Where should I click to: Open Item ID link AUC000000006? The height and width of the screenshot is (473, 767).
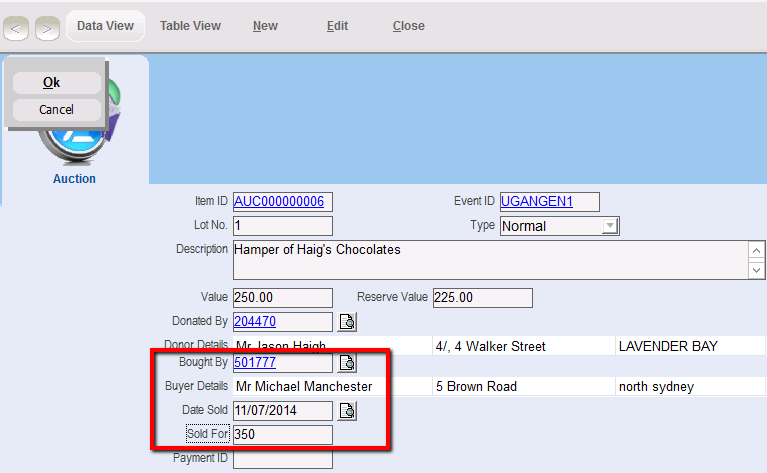pos(278,202)
